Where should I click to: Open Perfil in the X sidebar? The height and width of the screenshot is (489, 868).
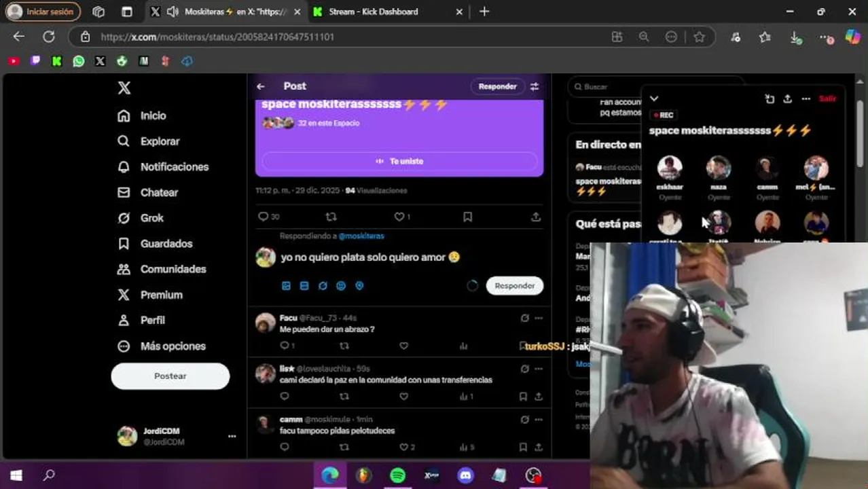[x=141, y=320]
